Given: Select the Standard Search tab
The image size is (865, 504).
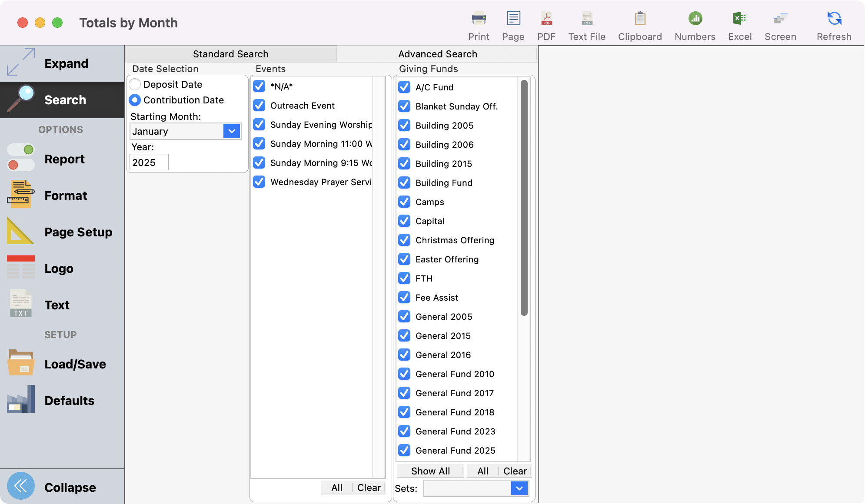Looking at the screenshot, I should 230,54.
